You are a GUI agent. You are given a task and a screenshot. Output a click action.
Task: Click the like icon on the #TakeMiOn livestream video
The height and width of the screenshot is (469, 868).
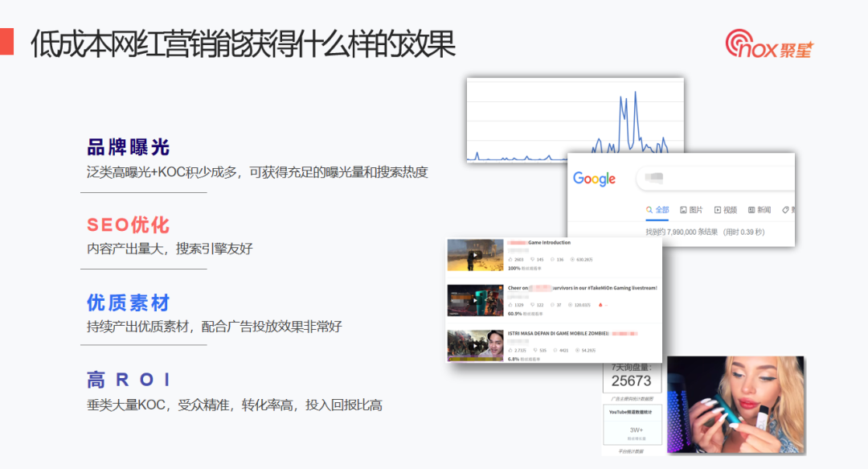(x=510, y=305)
